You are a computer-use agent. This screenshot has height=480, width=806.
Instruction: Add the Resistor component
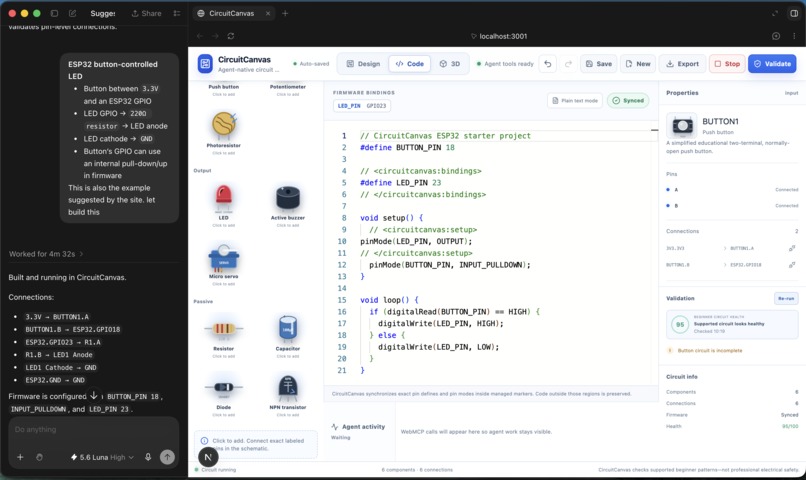(x=224, y=336)
